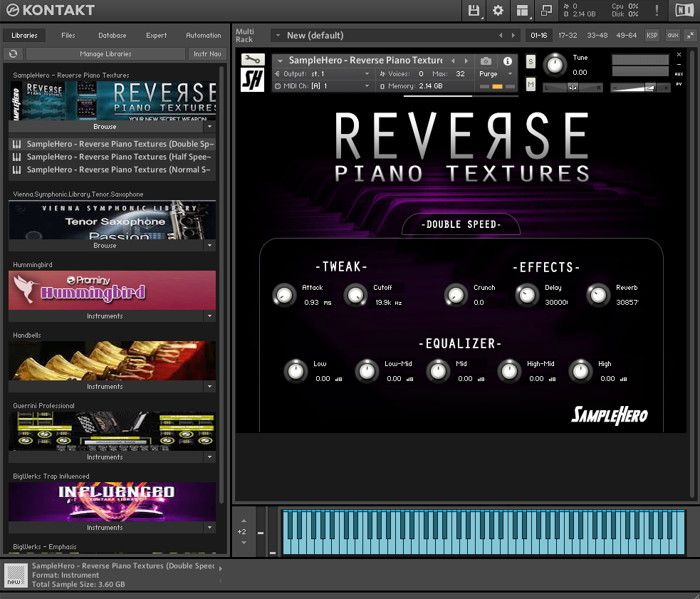Toggle rack minimize all icon
700x599 pixels.
(x=690, y=36)
